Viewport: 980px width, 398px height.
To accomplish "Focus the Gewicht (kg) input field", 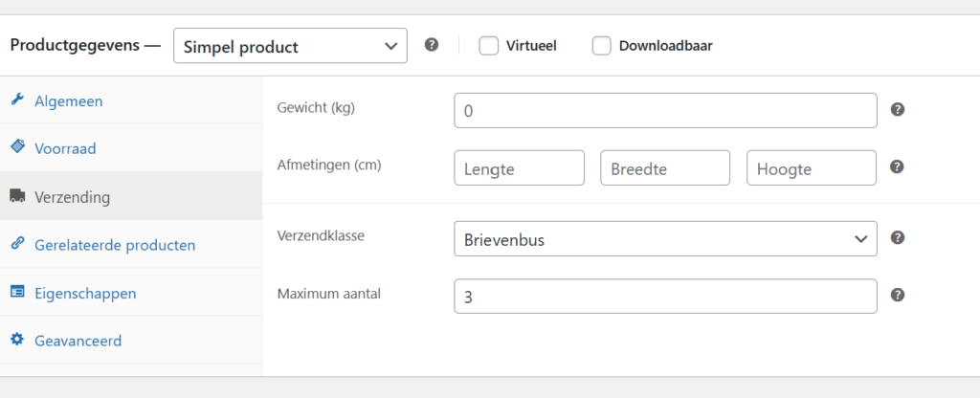I will [x=665, y=110].
